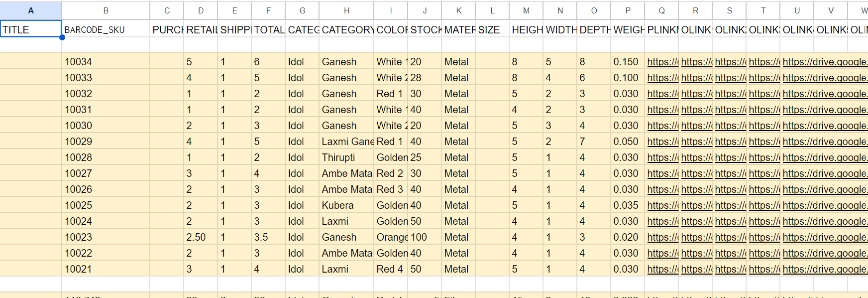Open the drive.google link in the 10034 row
Screen dimensions: 868x298
824,62
